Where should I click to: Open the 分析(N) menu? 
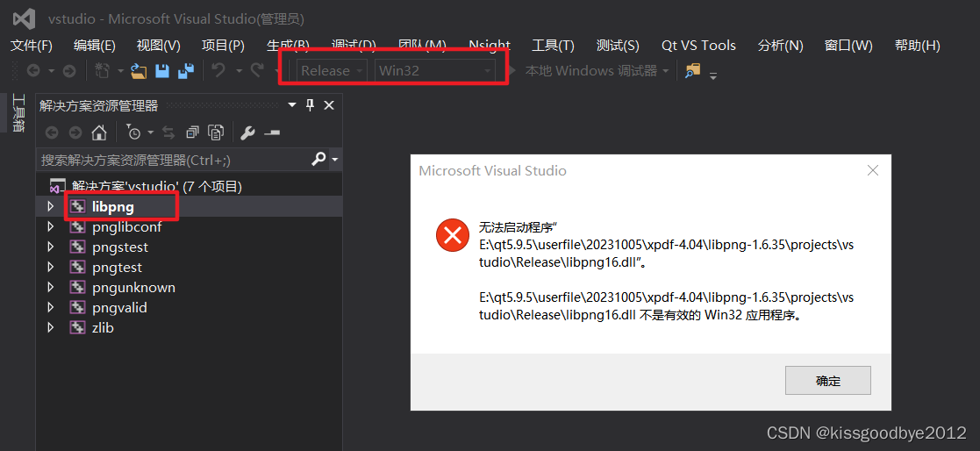point(781,45)
